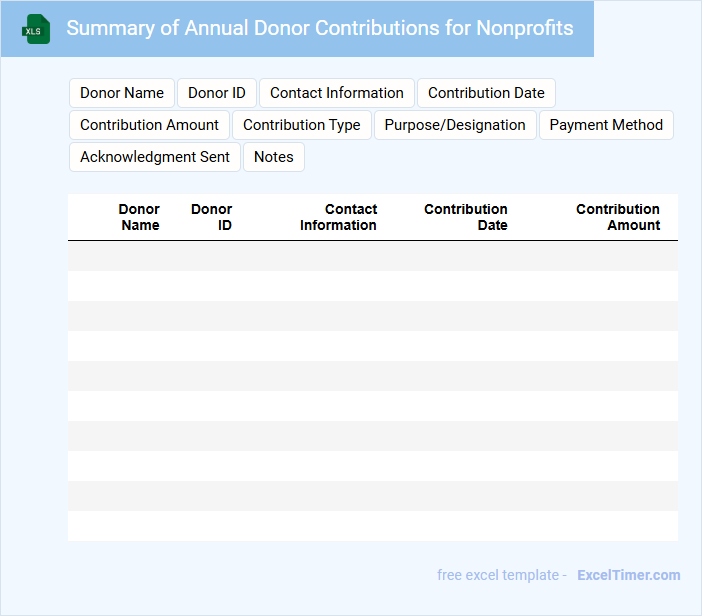Image resolution: width=702 pixels, height=616 pixels.
Task: Click the green XLS file icon
Action: point(36,29)
